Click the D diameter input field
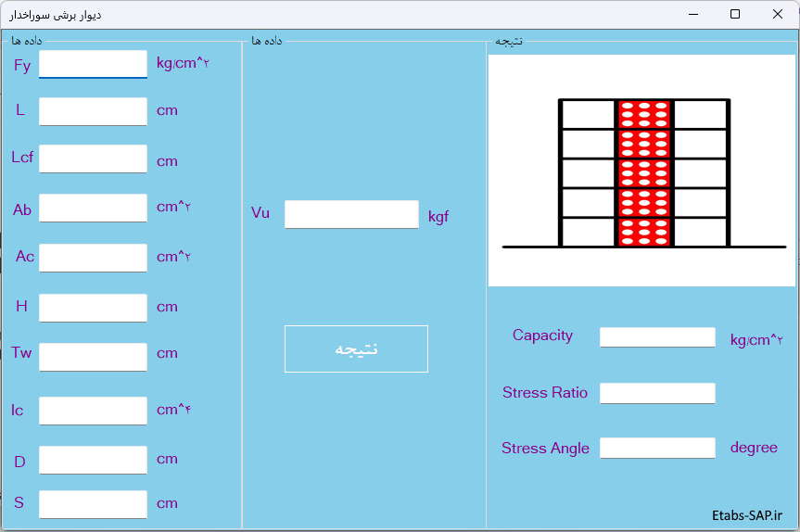Image resolution: width=800 pixels, height=532 pixels. pyautogui.click(x=93, y=460)
